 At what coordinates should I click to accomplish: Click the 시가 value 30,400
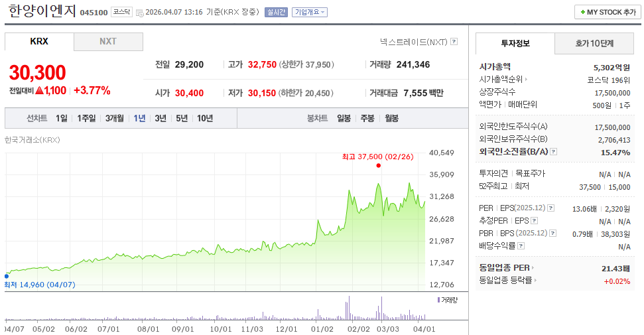[x=189, y=93]
